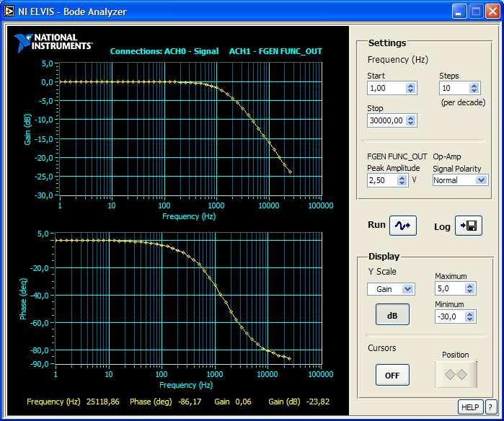Increment the Stop frequency value
504x421 pixels.
coord(410,118)
